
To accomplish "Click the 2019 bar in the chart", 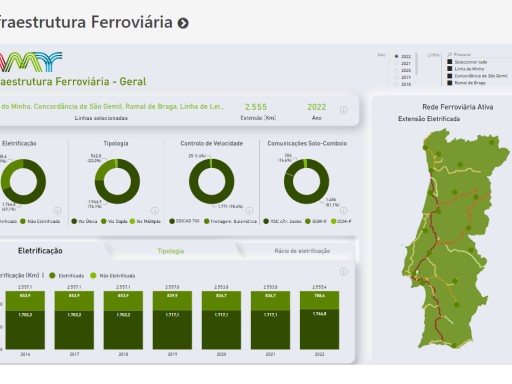I will coord(172,320).
